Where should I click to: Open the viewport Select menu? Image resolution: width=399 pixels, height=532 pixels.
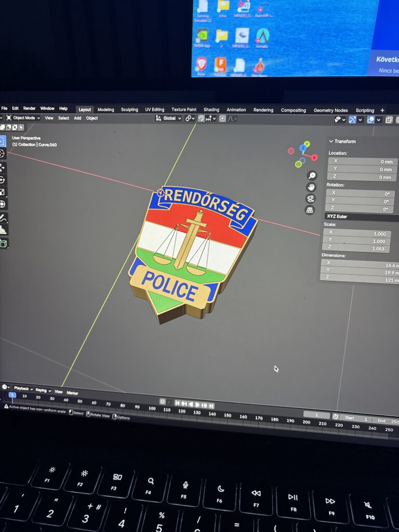[63, 118]
